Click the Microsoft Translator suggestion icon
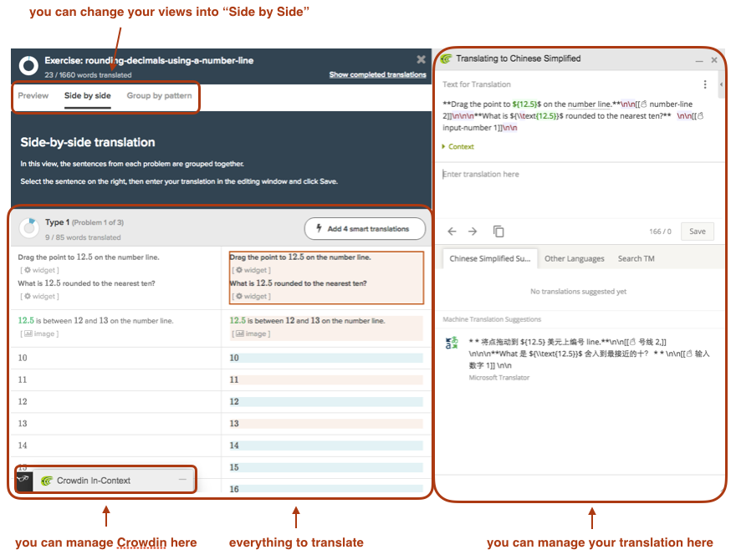The width and height of the screenshot is (736, 560). click(x=452, y=344)
